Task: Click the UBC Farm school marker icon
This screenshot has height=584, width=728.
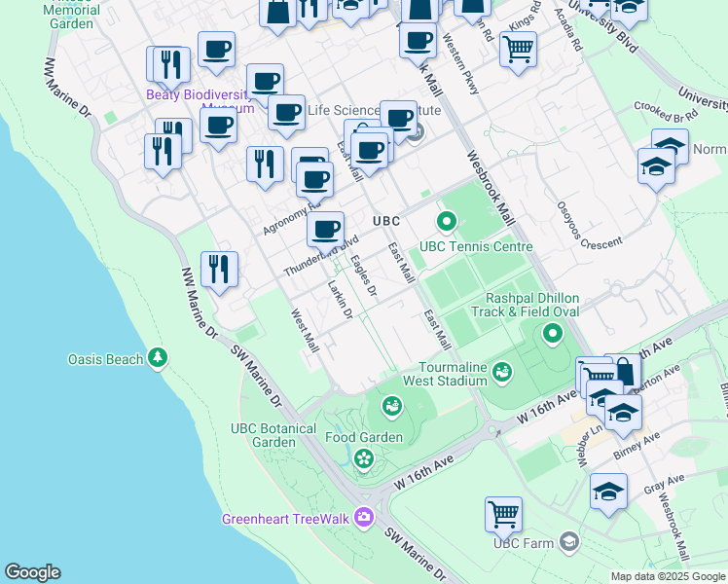Action: 569,542
